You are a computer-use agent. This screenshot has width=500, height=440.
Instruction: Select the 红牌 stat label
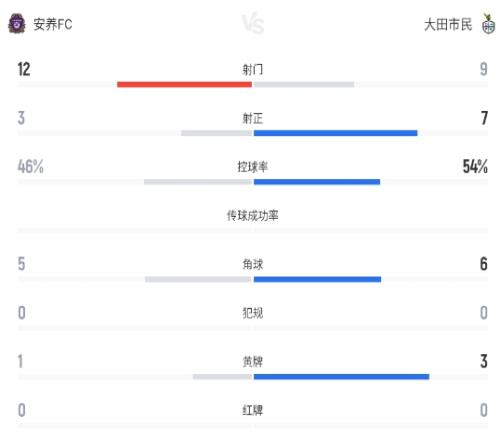tap(253, 410)
